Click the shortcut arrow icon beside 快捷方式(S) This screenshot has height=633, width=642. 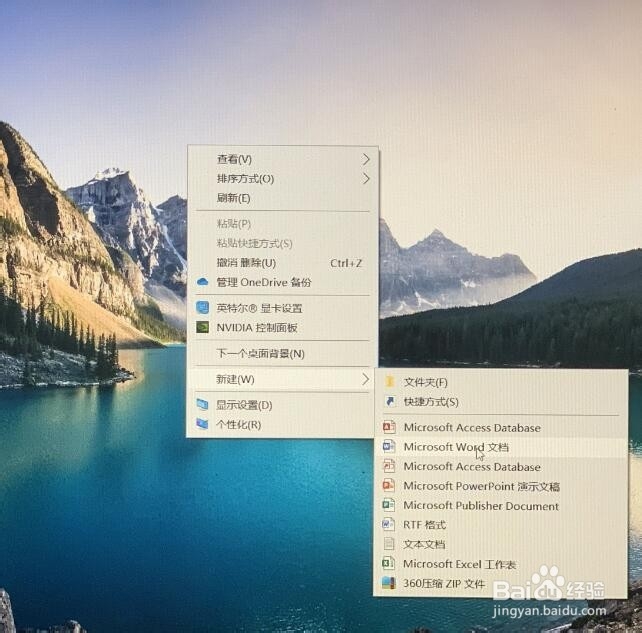[x=390, y=401]
